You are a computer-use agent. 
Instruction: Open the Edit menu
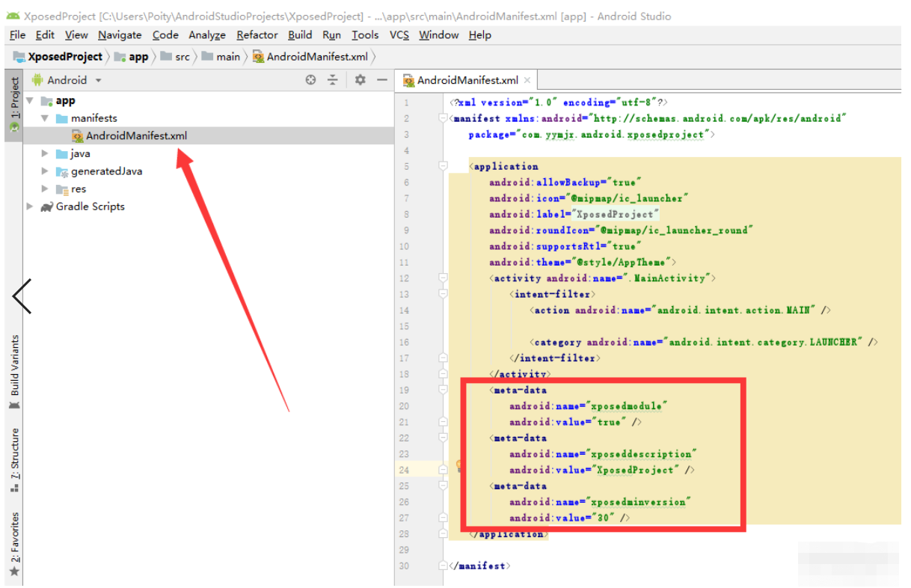click(45, 35)
